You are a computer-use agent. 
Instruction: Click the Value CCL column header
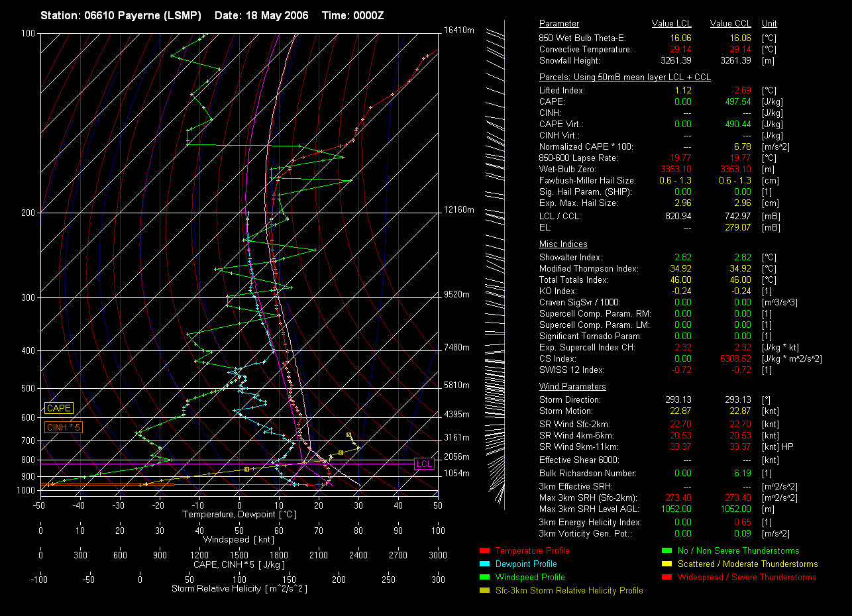coord(730,24)
